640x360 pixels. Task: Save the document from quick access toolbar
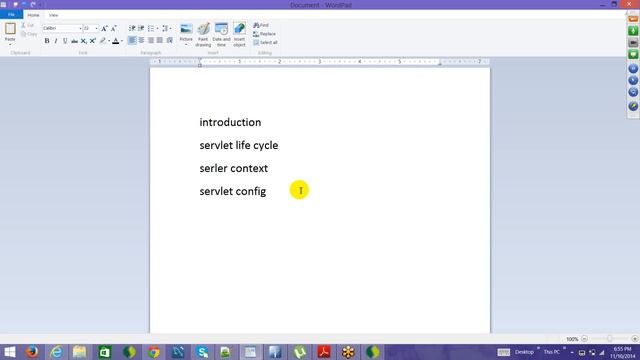16,4
